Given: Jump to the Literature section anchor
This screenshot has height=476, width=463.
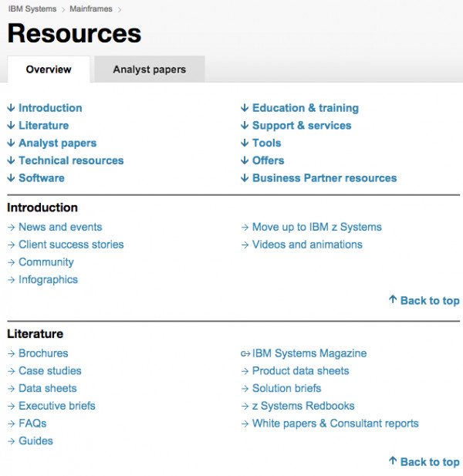Looking at the screenshot, I should pyautogui.click(x=44, y=126).
